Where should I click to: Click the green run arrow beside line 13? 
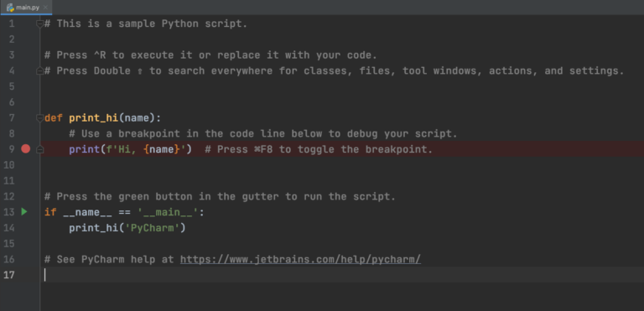(x=24, y=212)
